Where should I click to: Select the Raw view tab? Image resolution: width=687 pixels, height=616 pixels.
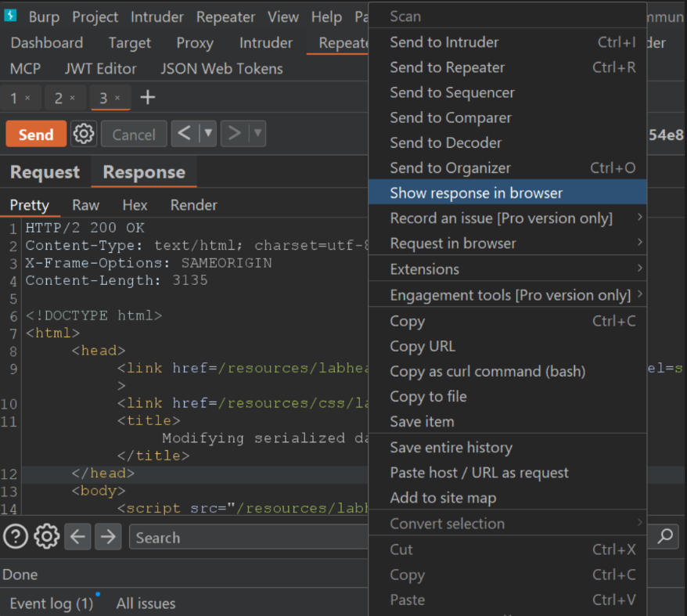[86, 205]
